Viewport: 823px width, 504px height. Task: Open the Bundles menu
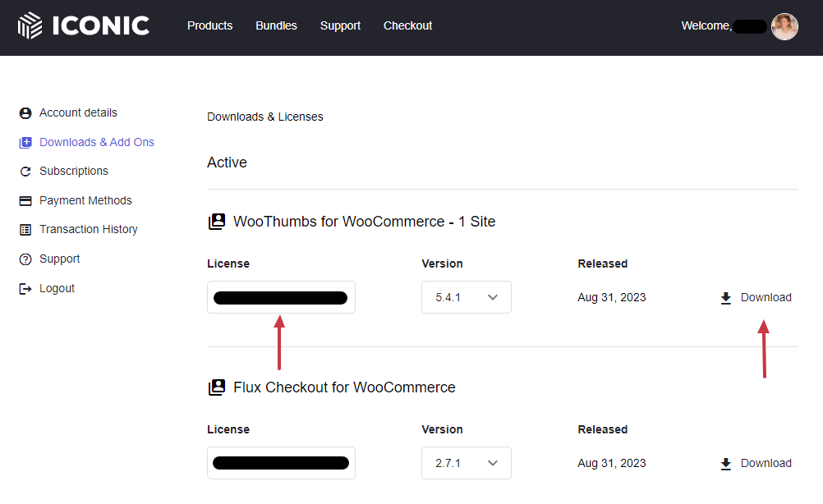click(276, 25)
